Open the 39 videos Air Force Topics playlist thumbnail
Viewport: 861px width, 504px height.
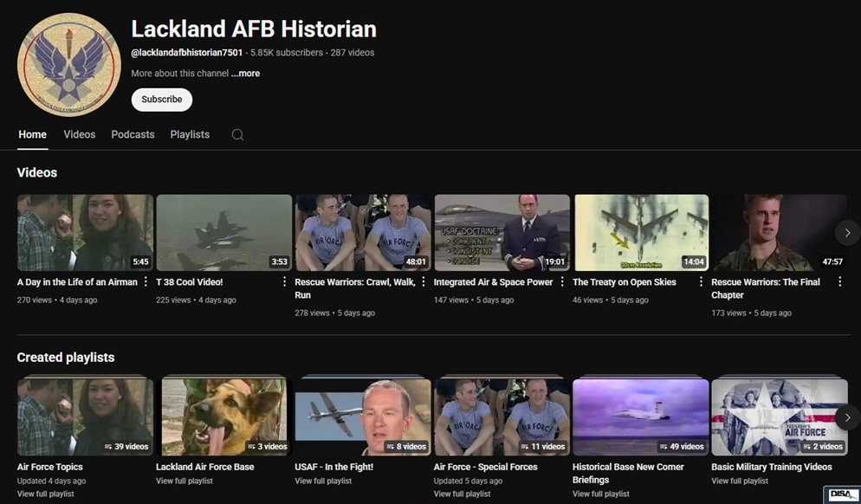point(85,417)
